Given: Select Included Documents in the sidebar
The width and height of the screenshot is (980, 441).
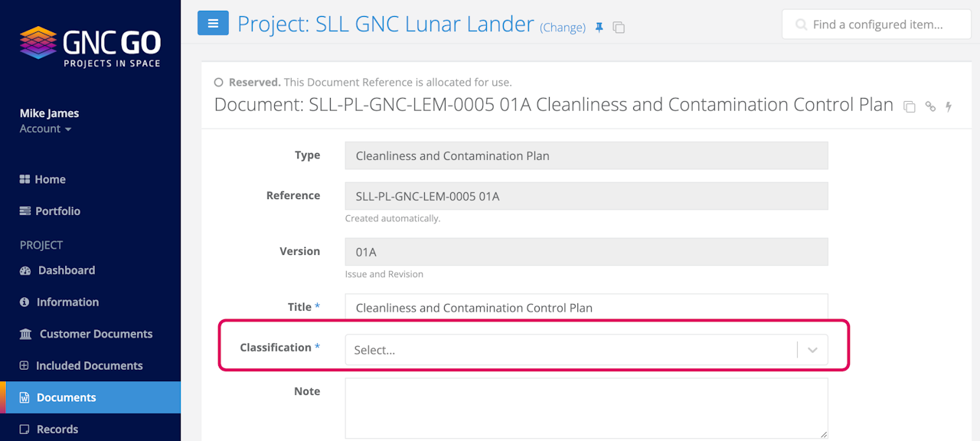Looking at the screenshot, I should pyautogui.click(x=89, y=366).
